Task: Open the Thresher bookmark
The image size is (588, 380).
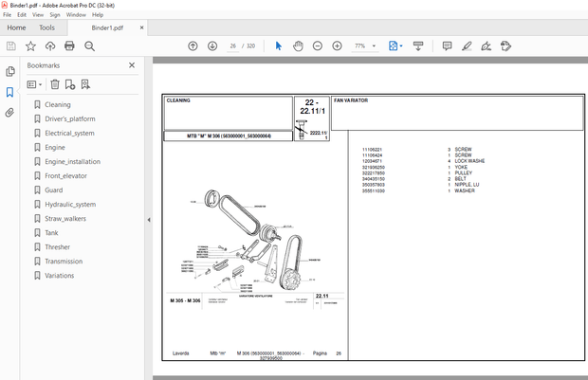Action: (x=57, y=247)
